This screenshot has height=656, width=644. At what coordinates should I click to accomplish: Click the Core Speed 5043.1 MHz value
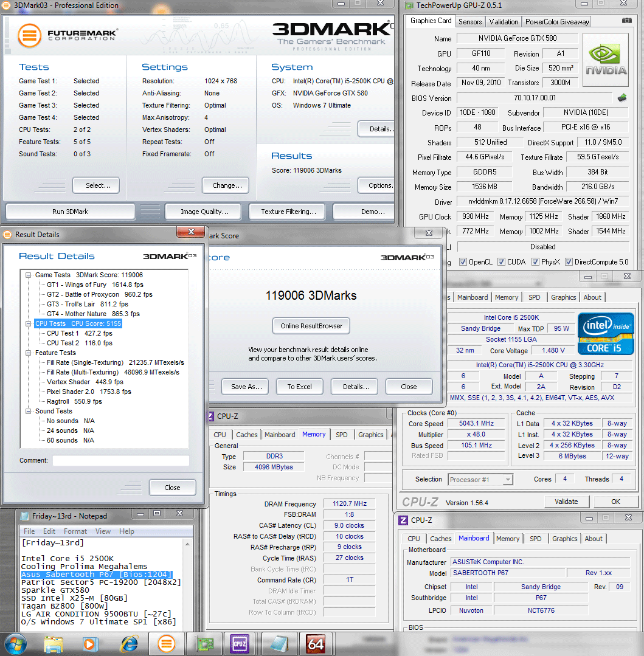coord(476,423)
